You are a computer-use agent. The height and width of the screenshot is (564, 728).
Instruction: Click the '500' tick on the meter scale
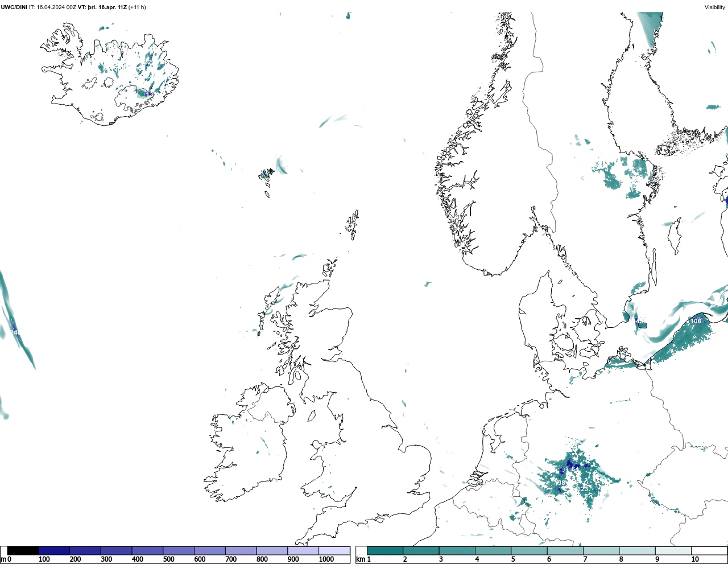click(x=168, y=559)
